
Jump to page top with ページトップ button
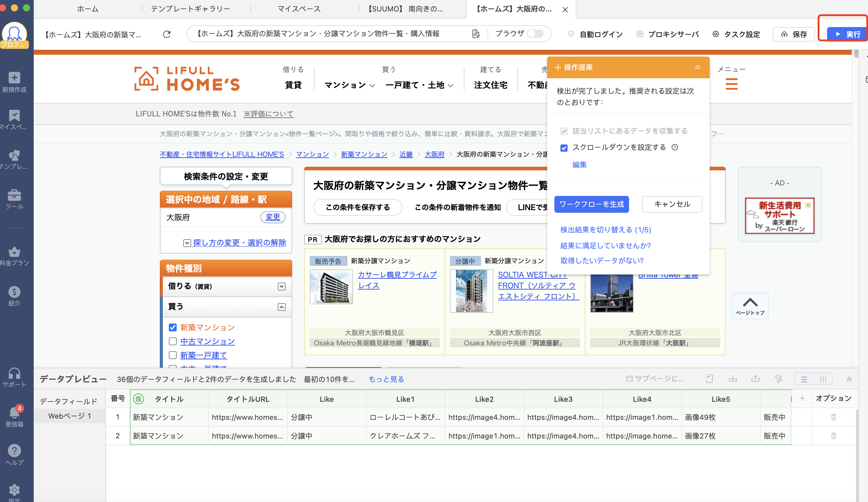point(750,306)
